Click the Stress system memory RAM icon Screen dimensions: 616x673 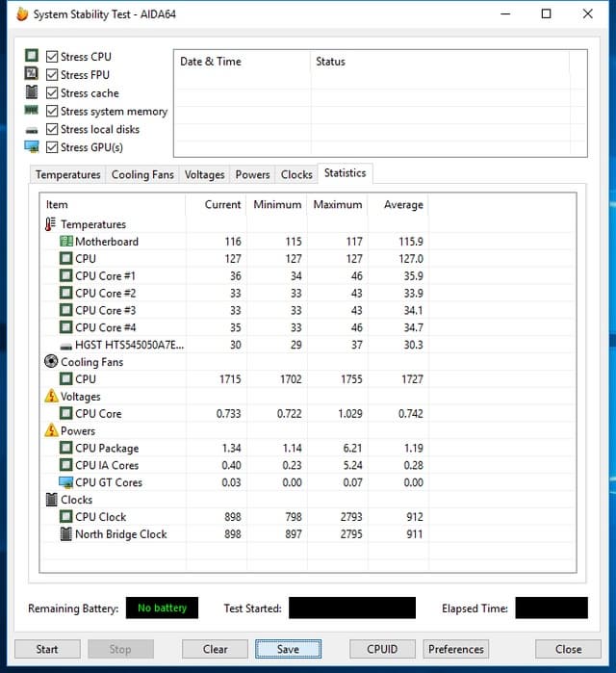pos(32,111)
